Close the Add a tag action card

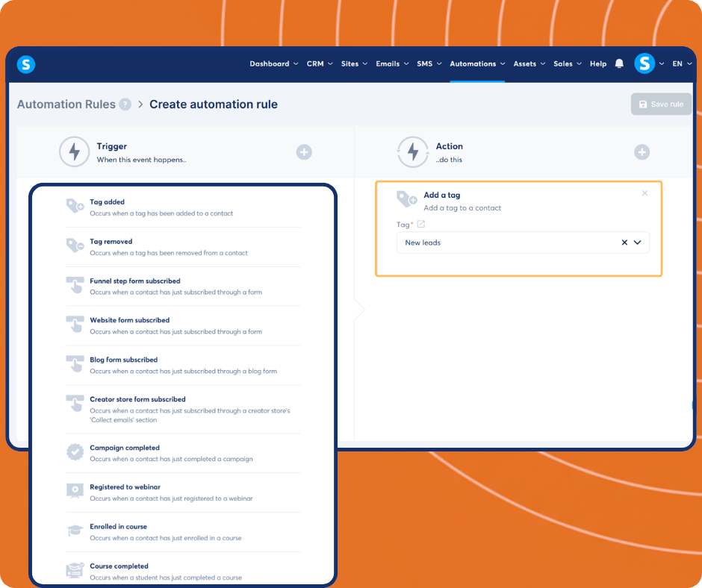644,193
